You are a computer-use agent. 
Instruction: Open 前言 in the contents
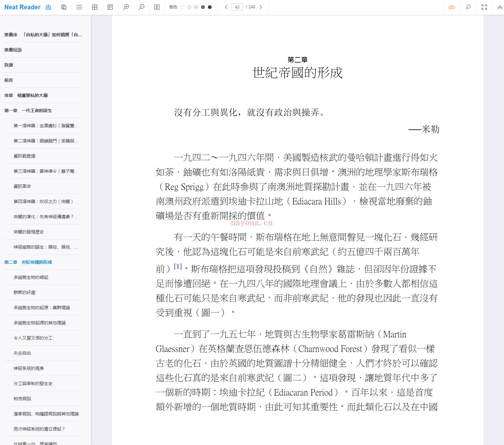coord(43,80)
